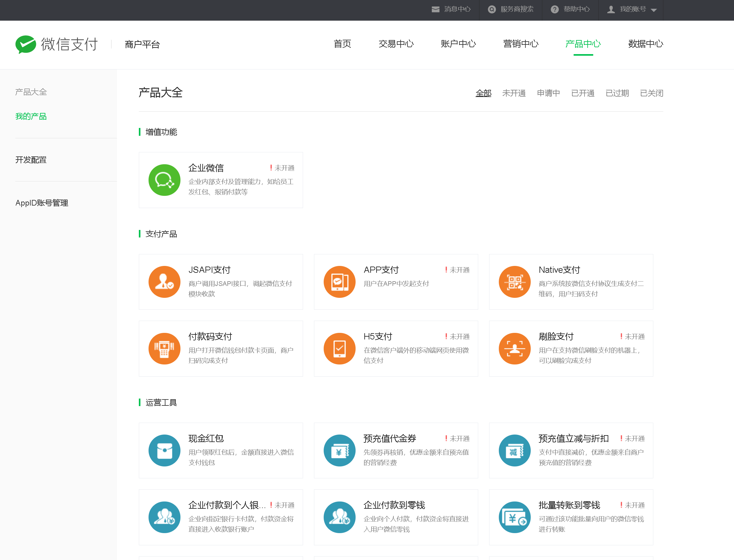Click the 现金红包 envelope icon
This screenshot has height=560, width=734.
click(164, 450)
